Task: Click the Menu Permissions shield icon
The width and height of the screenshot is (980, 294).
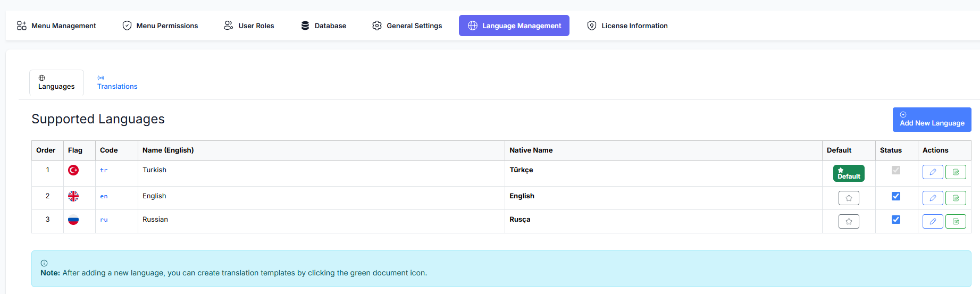Action: 127,26
